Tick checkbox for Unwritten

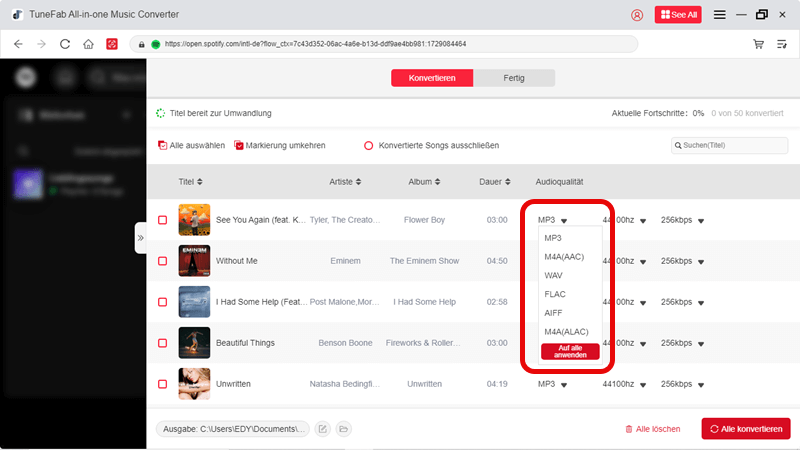[162, 384]
